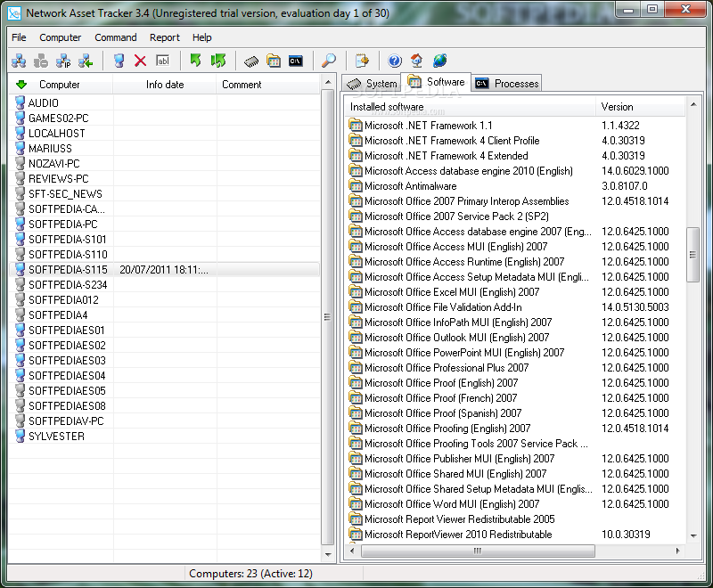Click the chip system info toolbar icon
This screenshot has width=713, height=588.
(251, 61)
